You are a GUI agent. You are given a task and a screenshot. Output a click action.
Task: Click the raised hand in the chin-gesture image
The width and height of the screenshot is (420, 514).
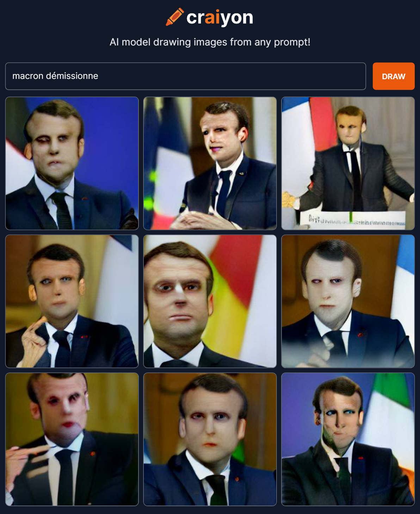tap(35, 338)
